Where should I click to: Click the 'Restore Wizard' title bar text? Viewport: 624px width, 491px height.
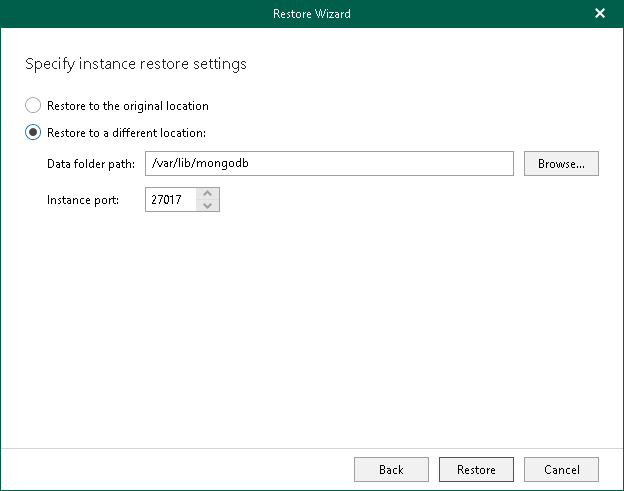pyautogui.click(x=311, y=14)
